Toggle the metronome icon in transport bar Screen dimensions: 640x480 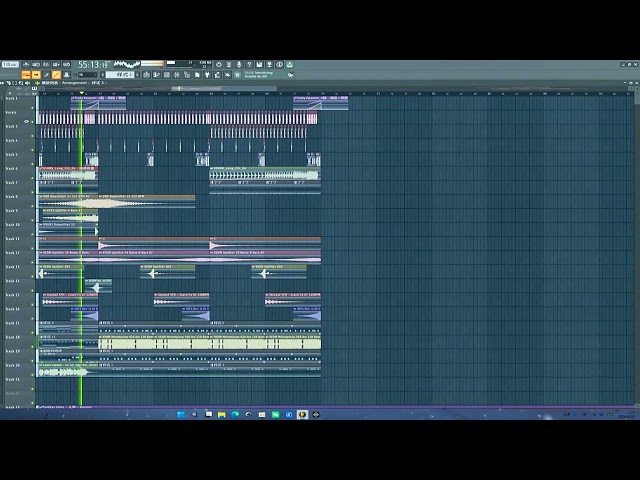26,64
